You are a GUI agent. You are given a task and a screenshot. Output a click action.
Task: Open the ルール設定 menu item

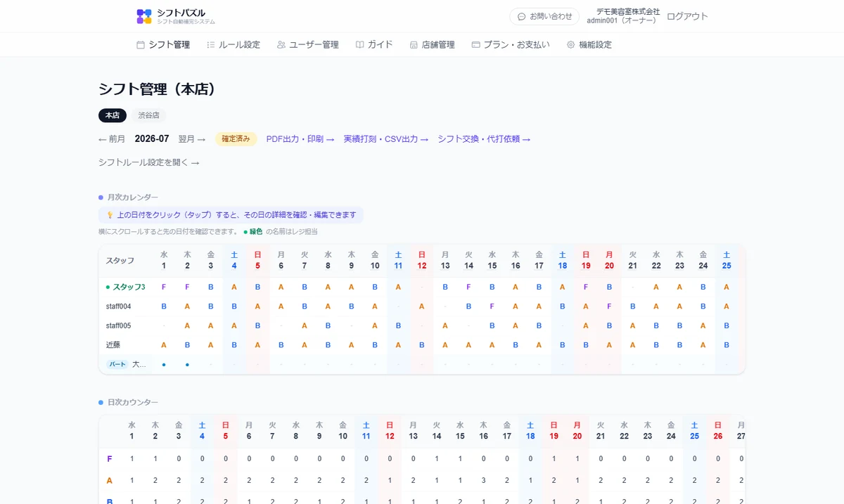234,44
